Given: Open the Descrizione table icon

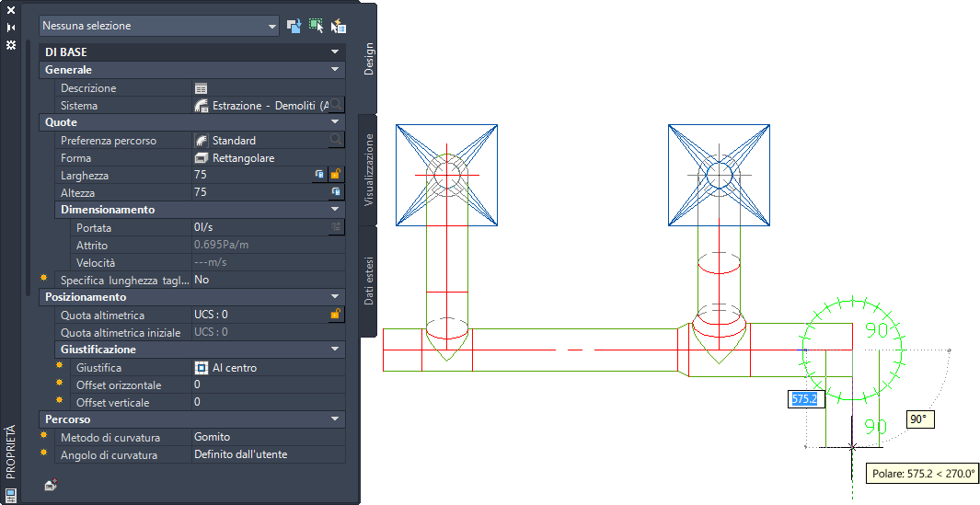Looking at the screenshot, I should click(201, 88).
